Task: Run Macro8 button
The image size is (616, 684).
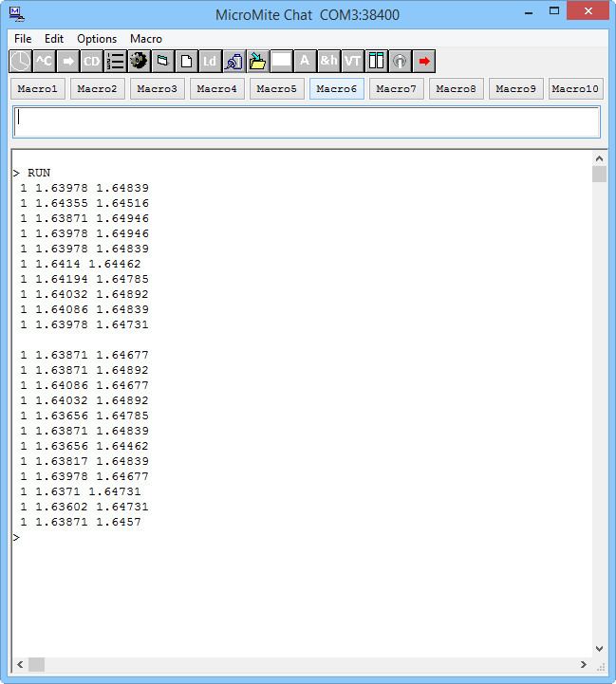Action: click(x=457, y=89)
